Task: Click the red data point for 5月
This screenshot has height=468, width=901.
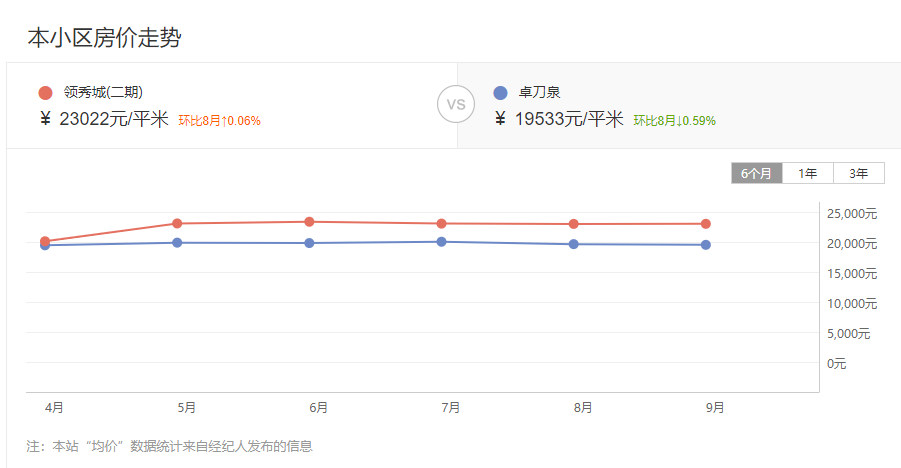Action: pyautogui.click(x=177, y=223)
